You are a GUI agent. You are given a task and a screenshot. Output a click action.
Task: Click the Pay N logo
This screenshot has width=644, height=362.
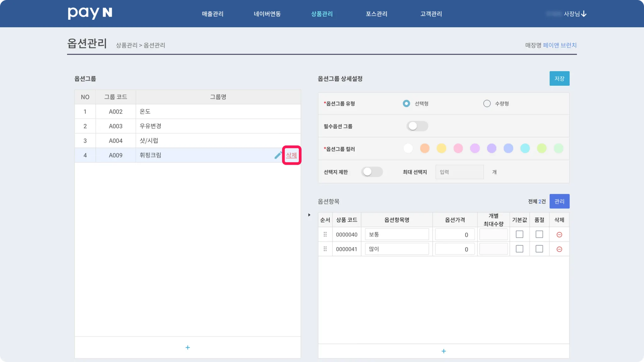(x=90, y=13)
